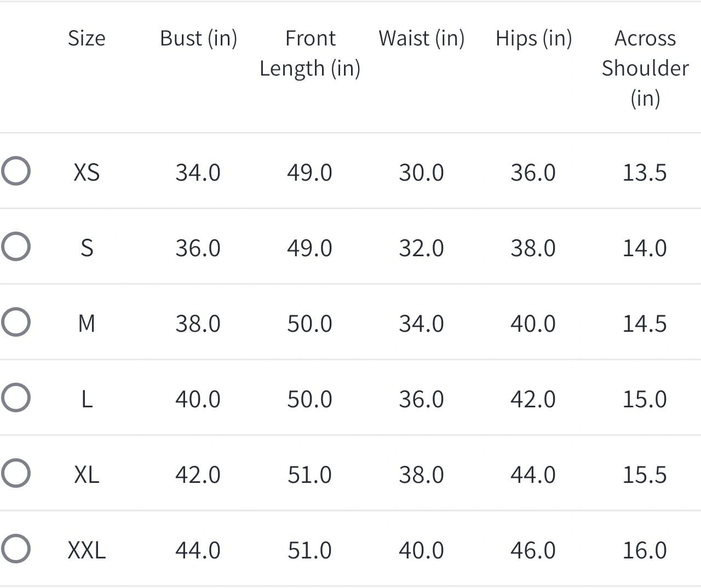Click the 46.0 hips value for XXL

(533, 550)
